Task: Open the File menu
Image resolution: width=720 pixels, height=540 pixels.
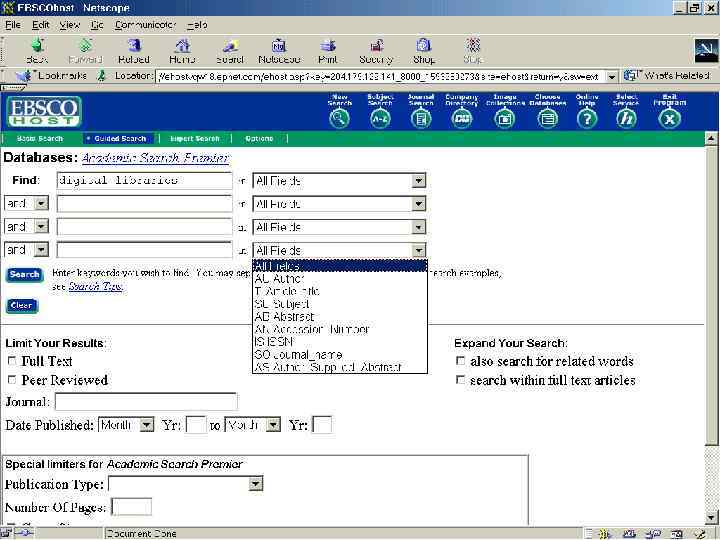Action: pyautogui.click(x=13, y=25)
